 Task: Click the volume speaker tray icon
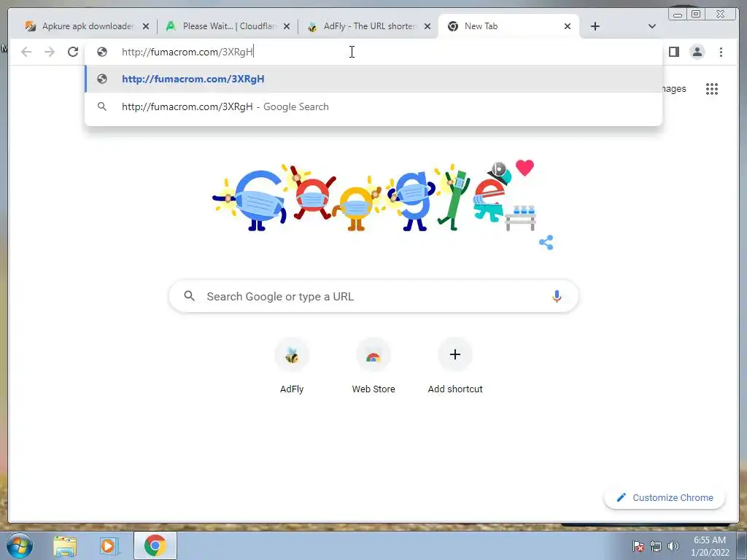673,546
